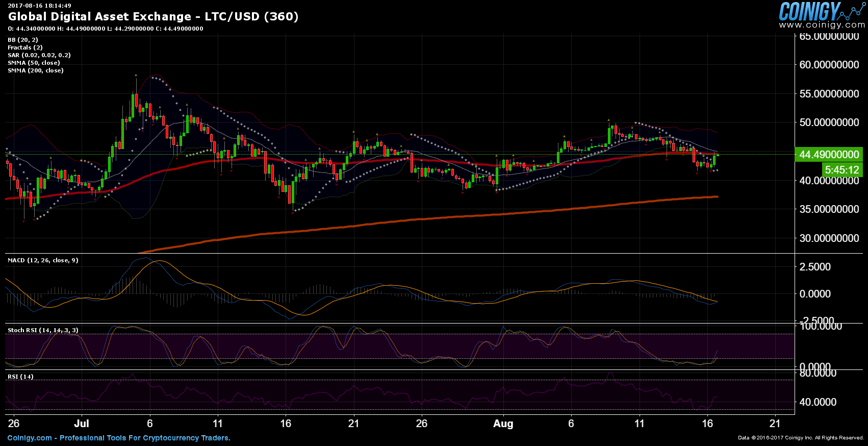Click the MACD 0.0000 axis label

click(x=815, y=294)
